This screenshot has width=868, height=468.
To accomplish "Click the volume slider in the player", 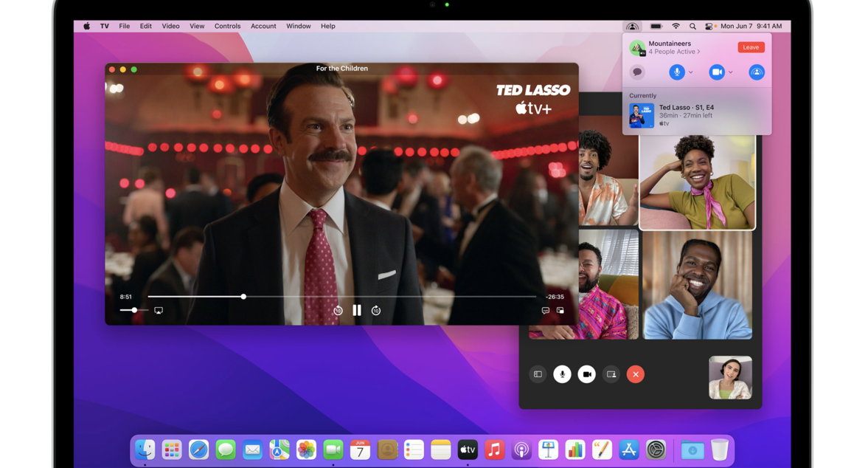I will point(133,311).
